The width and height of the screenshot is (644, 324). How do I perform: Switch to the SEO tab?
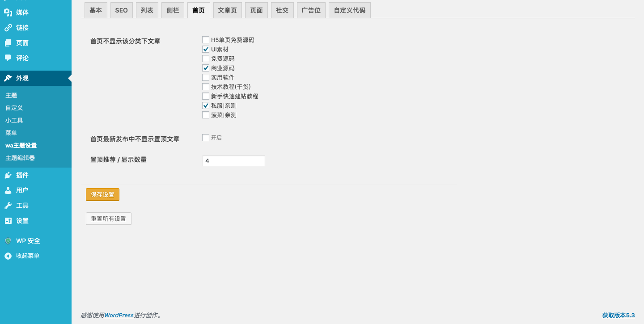121,10
